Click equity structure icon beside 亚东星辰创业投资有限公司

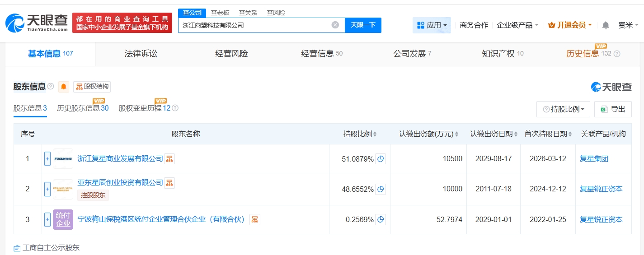tap(169, 183)
